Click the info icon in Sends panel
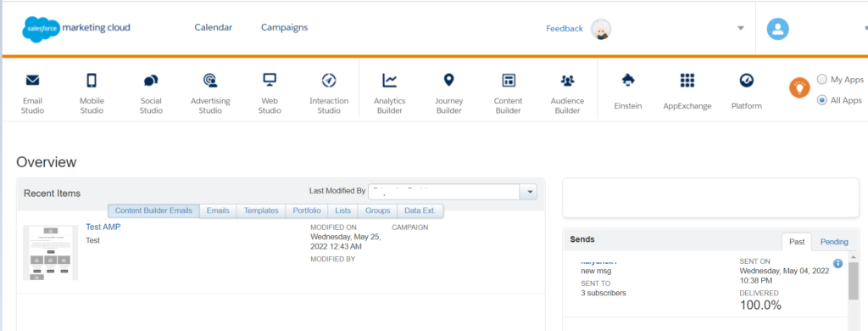This screenshot has width=868, height=331. (x=837, y=263)
